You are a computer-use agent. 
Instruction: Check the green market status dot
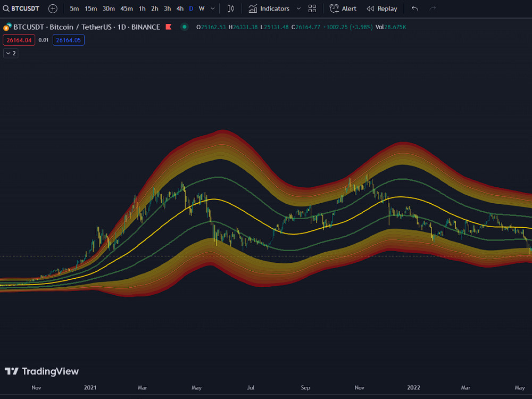click(184, 27)
